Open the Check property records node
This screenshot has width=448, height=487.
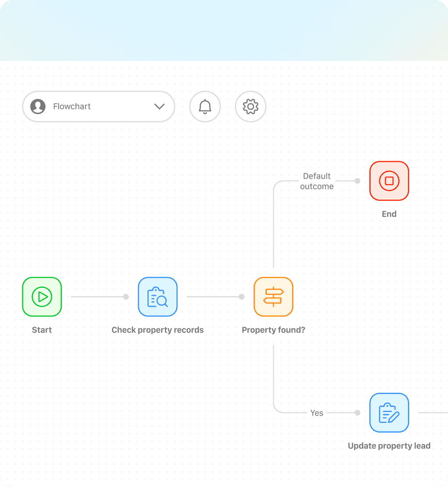coord(158,297)
